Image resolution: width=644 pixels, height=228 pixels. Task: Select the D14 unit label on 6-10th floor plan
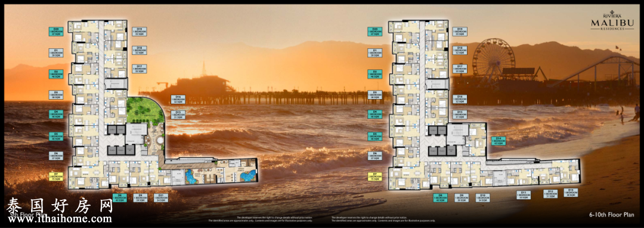tap(499, 140)
